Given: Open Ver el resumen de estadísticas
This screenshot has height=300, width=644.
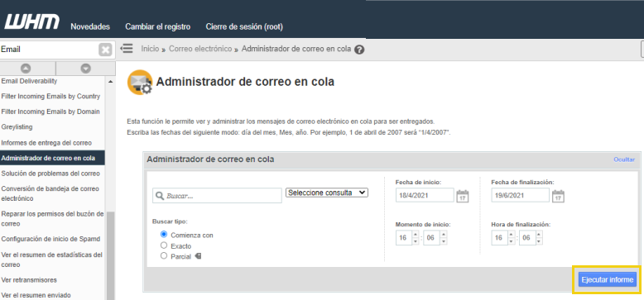Looking at the screenshot, I should point(52,260).
